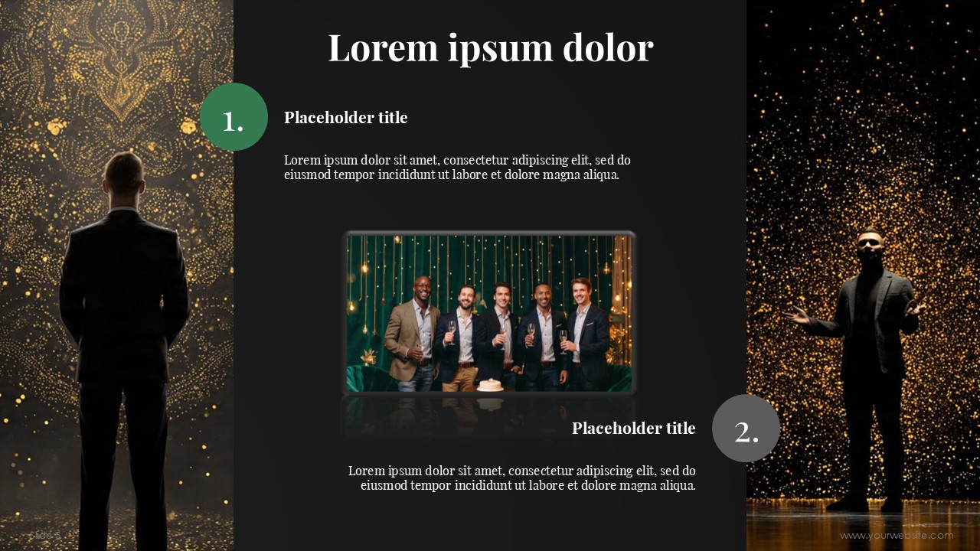The height and width of the screenshot is (551, 980).
Task: Click the 'Slide 5' number label
Action: click(x=44, y=535)
